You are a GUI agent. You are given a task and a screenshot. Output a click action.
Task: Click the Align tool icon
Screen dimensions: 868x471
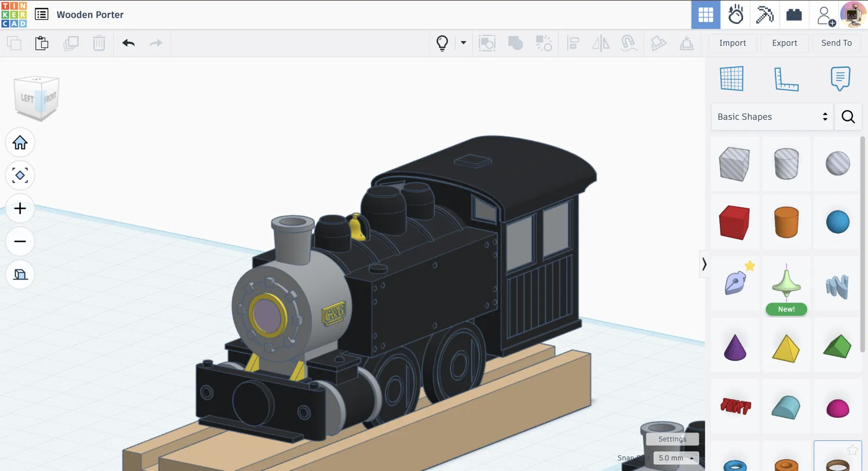pyautogui.click(x=573, y=43)
